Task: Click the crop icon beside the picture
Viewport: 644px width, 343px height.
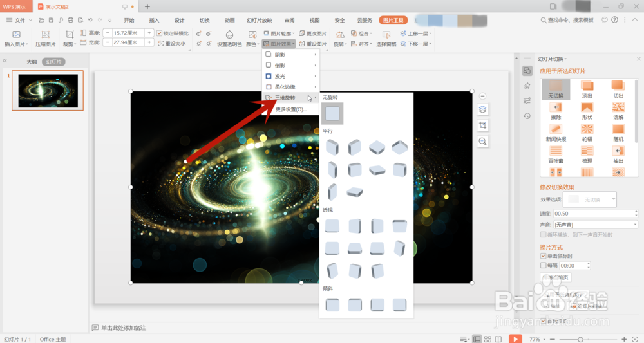Action: pos(482,125)
